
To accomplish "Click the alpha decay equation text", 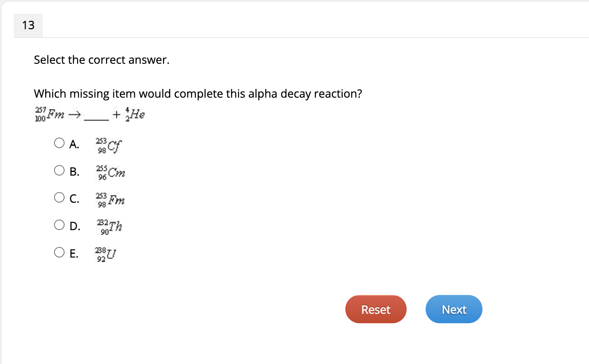I will pyautogui.click(x=89, y=114).
